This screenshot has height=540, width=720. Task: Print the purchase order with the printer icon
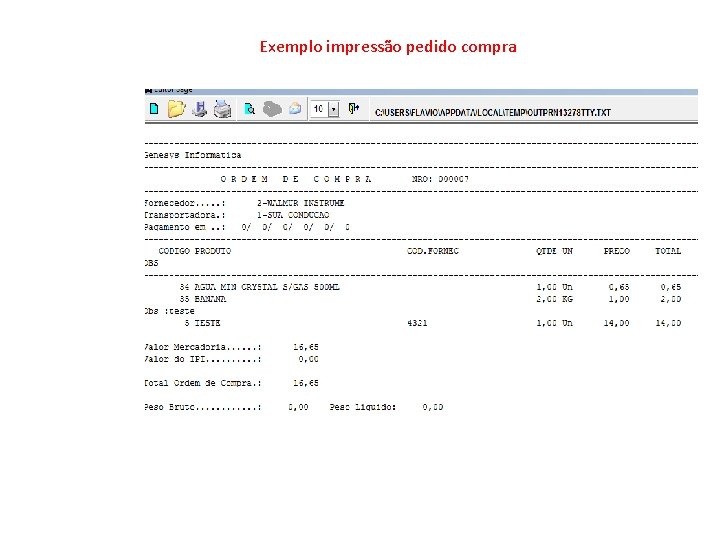click(x=223, y=109)
